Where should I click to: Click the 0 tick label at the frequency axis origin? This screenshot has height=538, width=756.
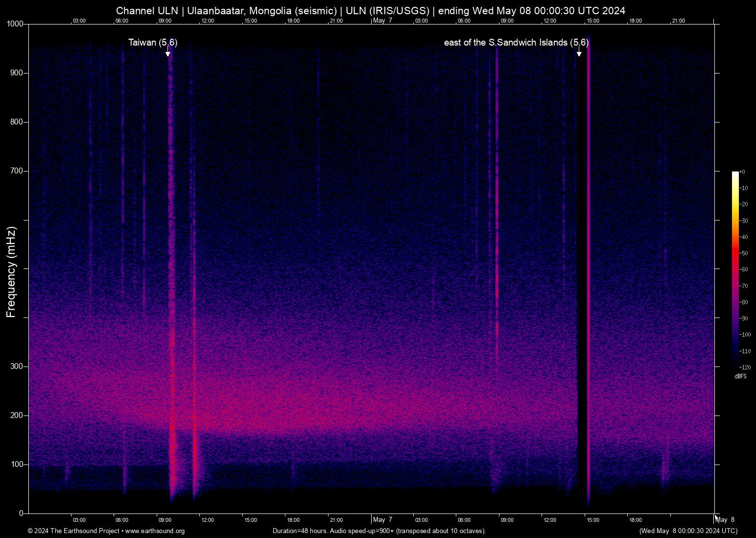click(21, 514)
